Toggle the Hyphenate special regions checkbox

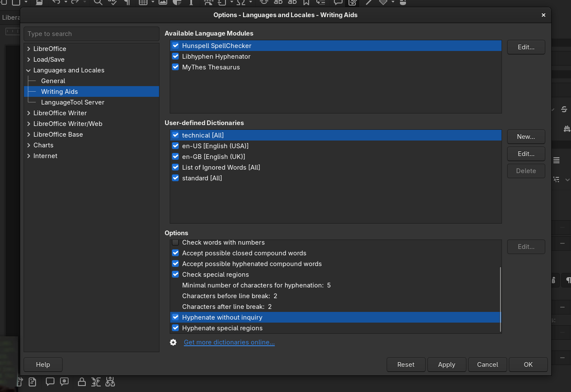tap(175, 328)
